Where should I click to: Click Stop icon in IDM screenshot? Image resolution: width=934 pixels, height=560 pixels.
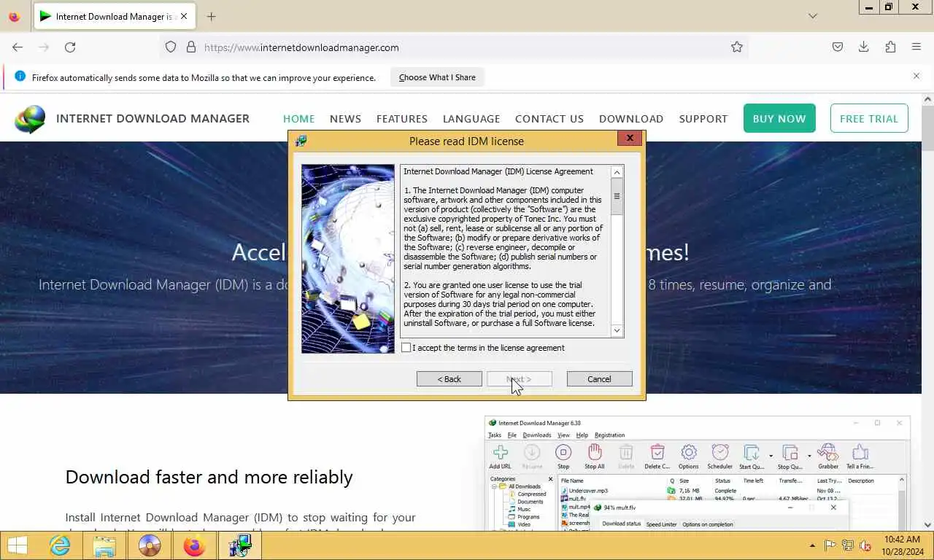pyautogui.click(x=563, y=457)
